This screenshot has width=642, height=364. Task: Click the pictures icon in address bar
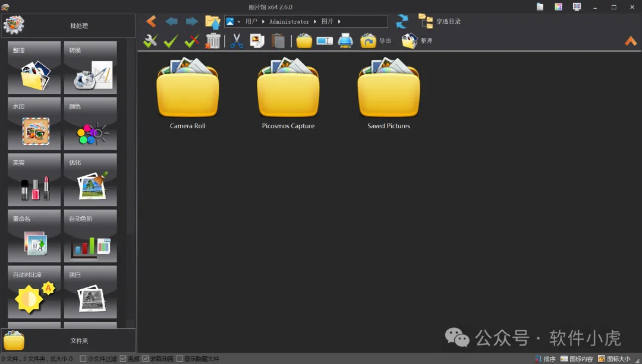(230, 21)
